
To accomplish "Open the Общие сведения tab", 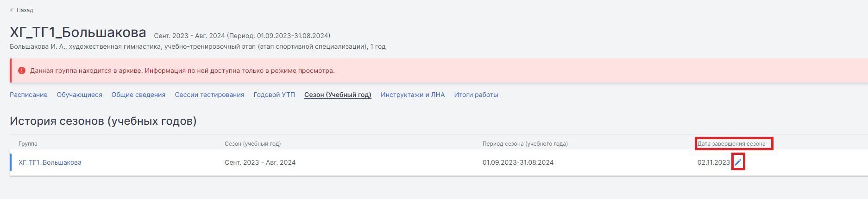I will point(138,95).
